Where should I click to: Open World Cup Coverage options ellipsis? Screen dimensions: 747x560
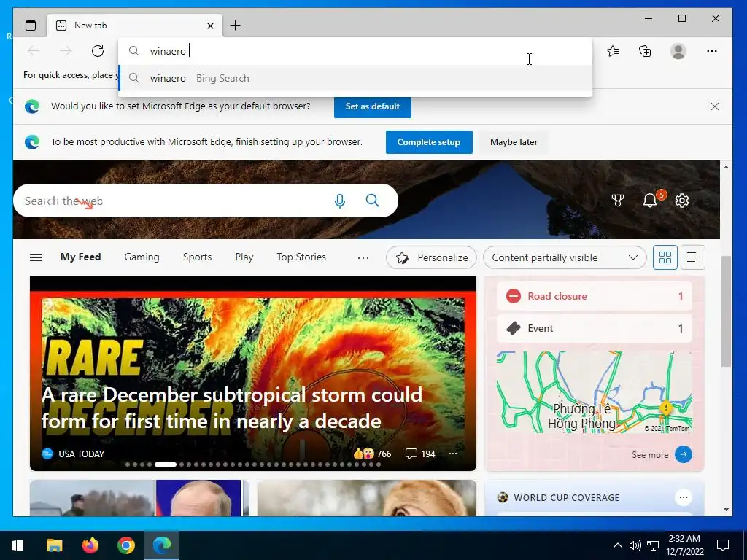click(683, 497)
